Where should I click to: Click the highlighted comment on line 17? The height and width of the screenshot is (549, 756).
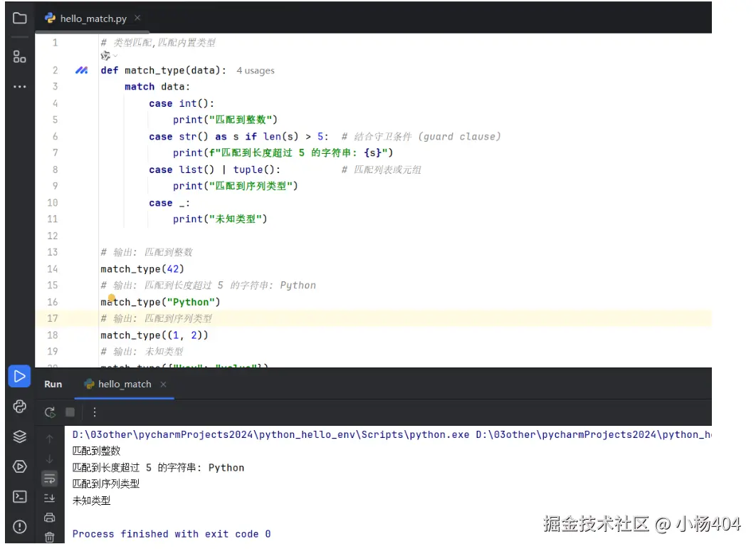coord(156,318)
